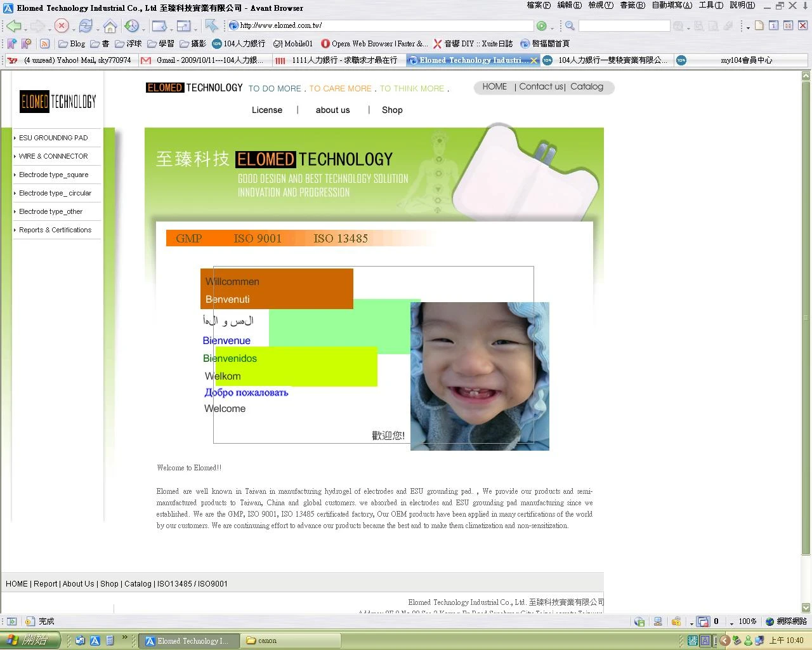Close the Elomed Technology tab
This screenshot has height=650, width=812.
coord(534,60)
